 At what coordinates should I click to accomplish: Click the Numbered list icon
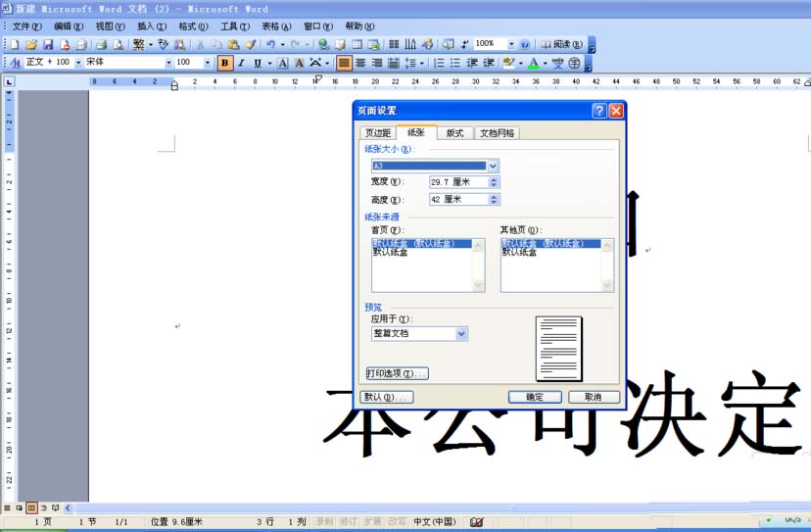click(439, 63)
